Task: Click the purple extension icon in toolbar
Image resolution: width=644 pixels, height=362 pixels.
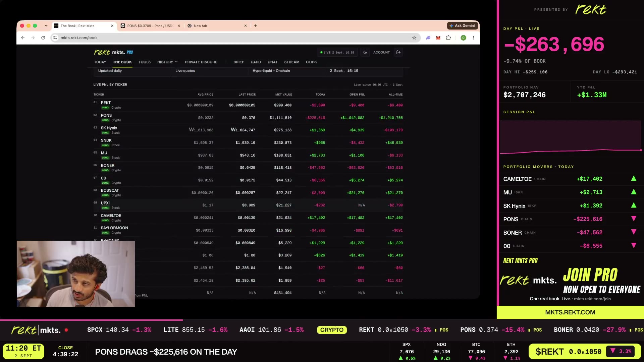Action: coord(428,38)
